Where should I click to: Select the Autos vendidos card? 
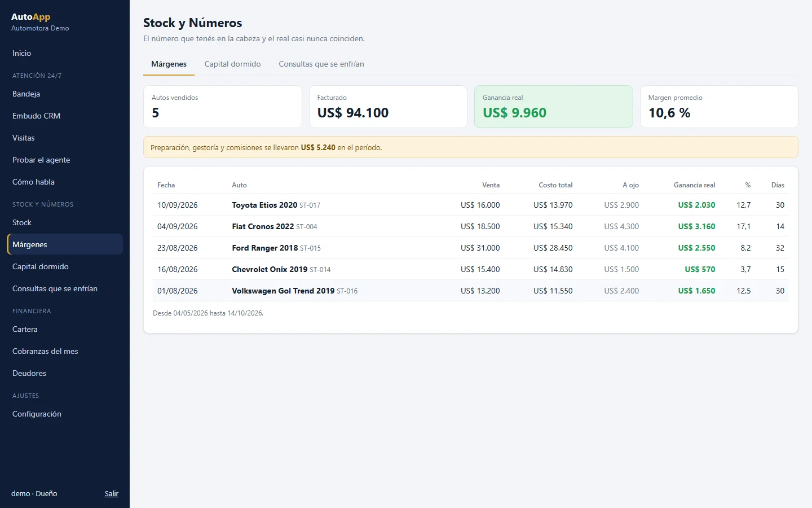(223, 107)
